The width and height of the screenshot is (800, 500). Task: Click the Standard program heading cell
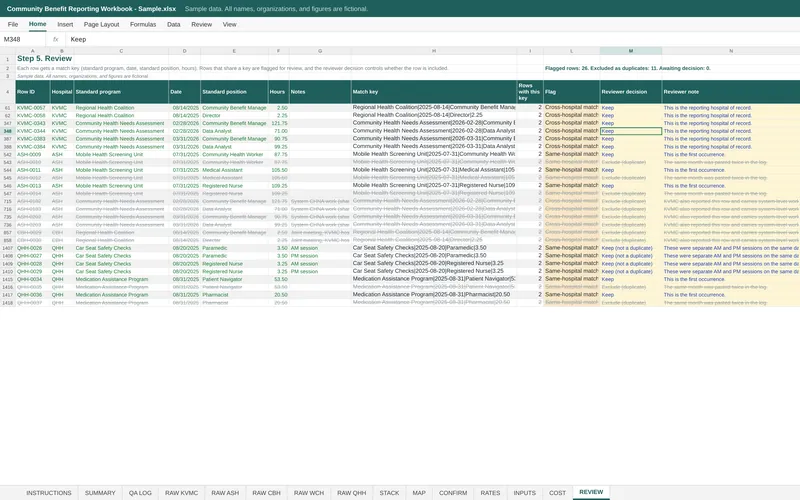coord(121,92)
